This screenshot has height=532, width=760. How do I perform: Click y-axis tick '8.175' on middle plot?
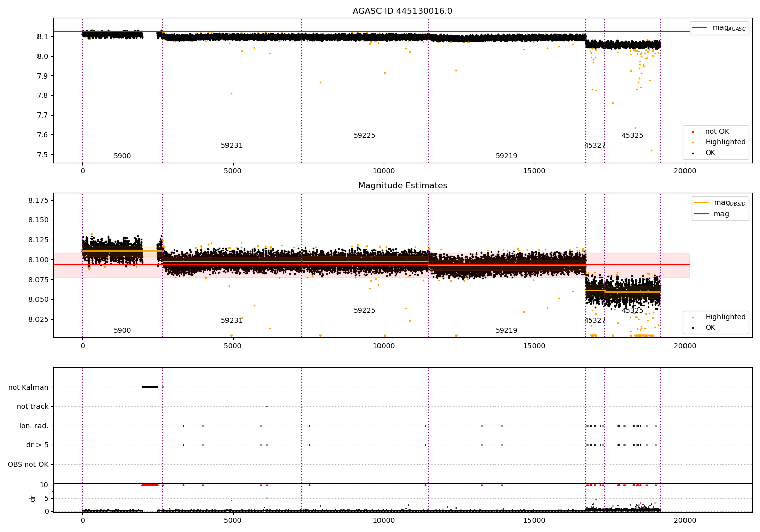point(39,201)
